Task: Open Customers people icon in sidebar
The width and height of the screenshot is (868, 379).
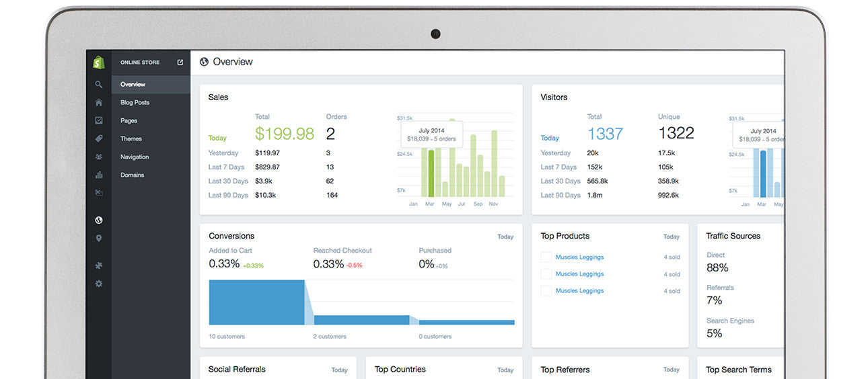Action: click(x=99, y=157)
